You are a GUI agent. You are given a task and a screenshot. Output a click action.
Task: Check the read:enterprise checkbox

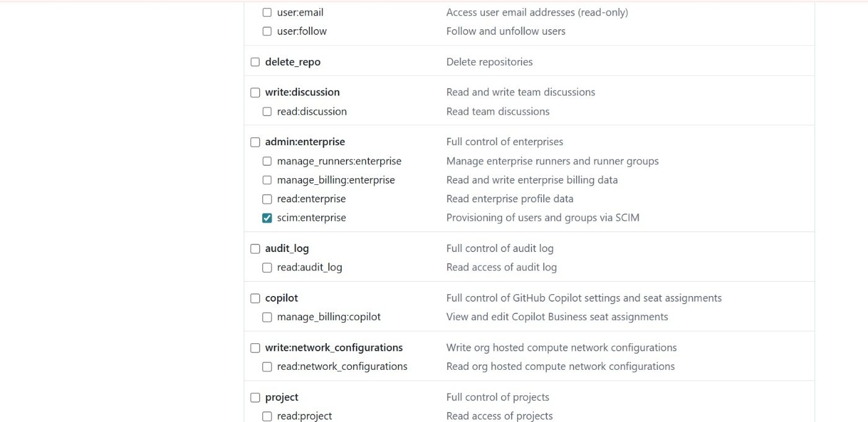[x=267, y=199]
